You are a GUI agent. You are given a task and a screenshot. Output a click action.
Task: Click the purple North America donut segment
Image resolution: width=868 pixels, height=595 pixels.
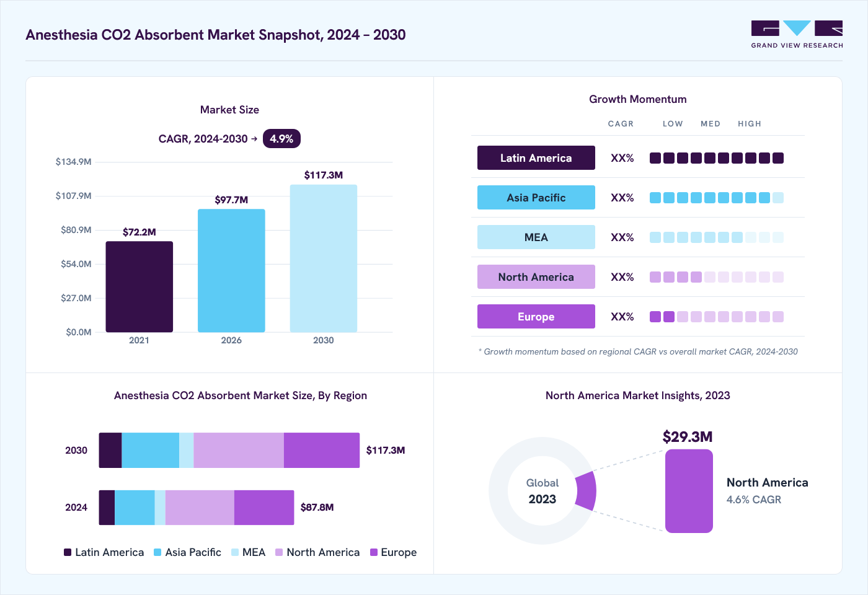click(587, 491)
